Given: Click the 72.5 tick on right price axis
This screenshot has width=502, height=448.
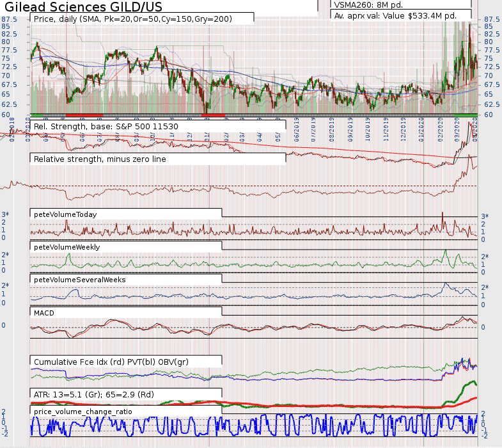Looking at the screenshot, I should (x=492, y=67).
